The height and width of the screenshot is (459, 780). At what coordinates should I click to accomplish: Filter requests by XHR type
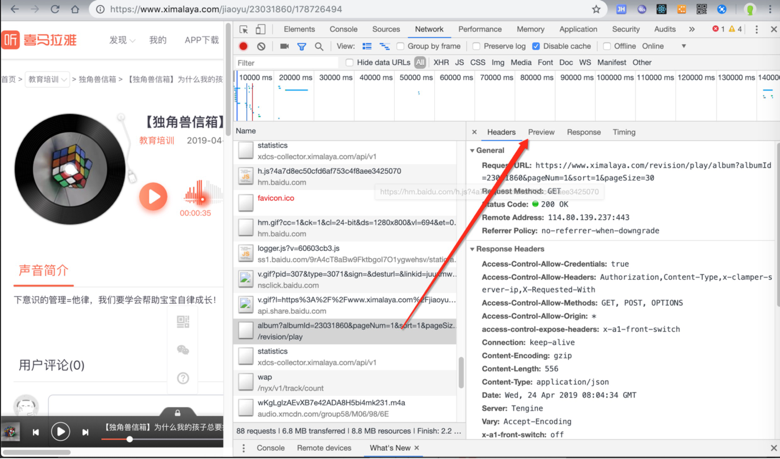441,63
